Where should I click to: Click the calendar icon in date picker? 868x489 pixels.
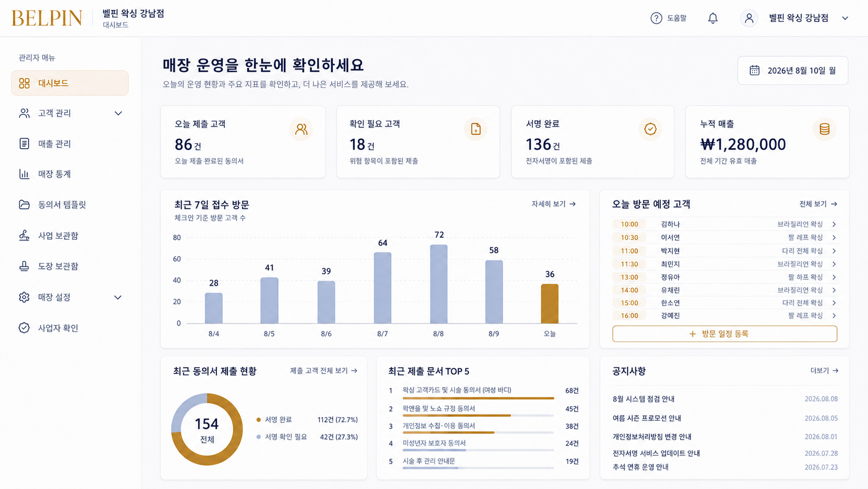coord(754,70)
